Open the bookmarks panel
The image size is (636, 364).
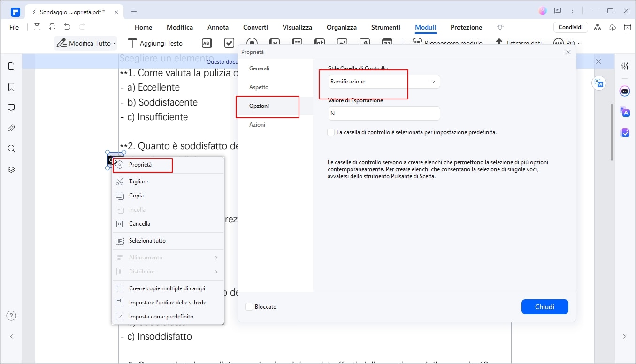12,87
